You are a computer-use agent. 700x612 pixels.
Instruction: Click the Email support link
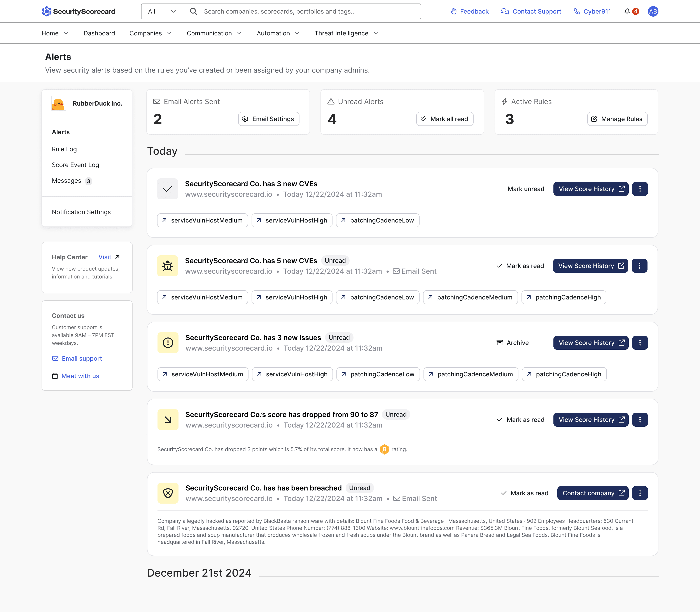tap(82, 358)
